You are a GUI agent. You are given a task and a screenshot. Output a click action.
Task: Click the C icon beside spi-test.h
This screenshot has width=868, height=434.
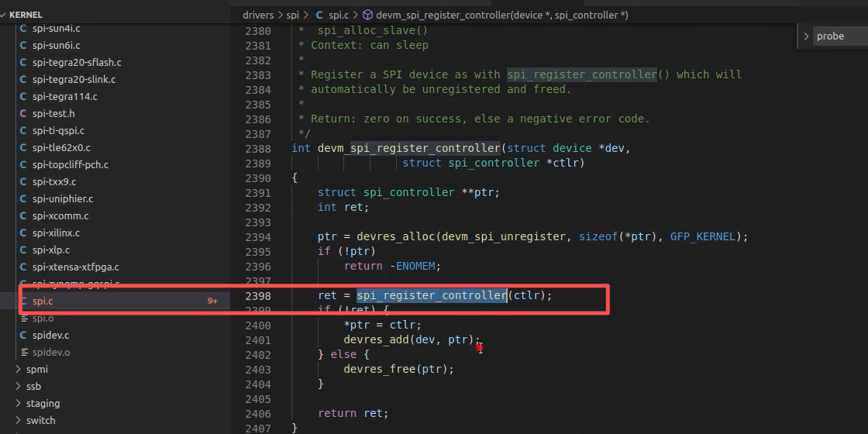coord(23,113)
